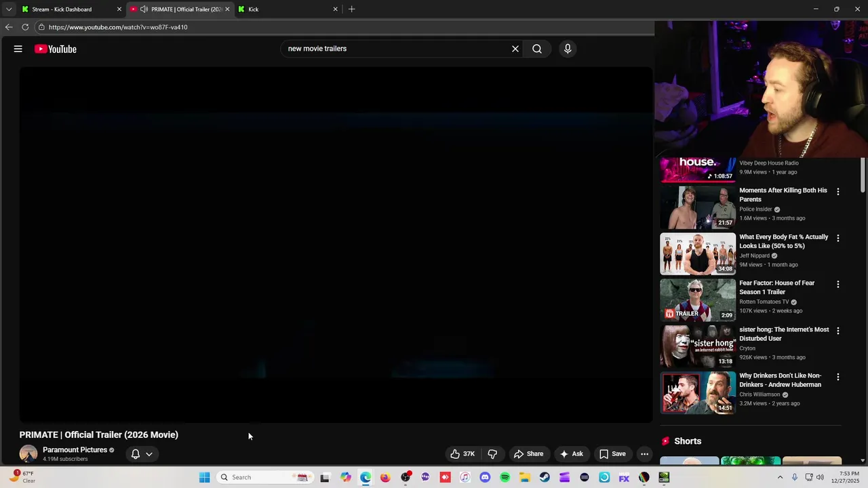
Task: Click the Police Insider channel name
Action: 755,209
